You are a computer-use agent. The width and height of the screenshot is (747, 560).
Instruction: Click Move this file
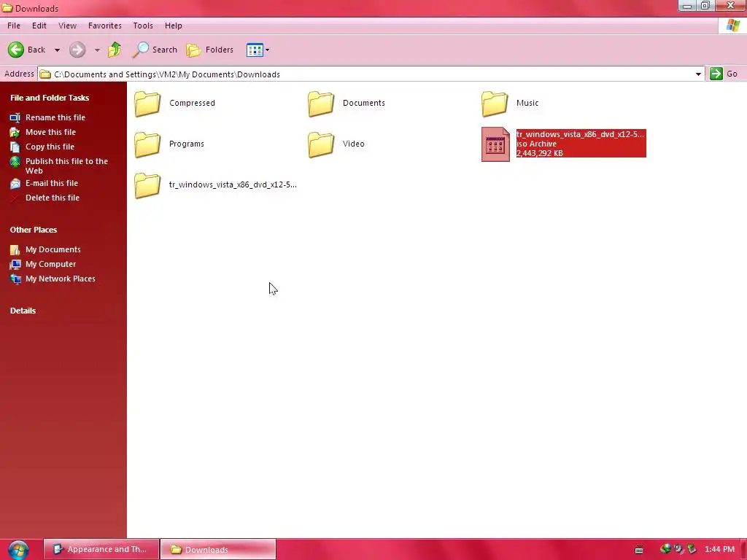click(x=50, y=133)
